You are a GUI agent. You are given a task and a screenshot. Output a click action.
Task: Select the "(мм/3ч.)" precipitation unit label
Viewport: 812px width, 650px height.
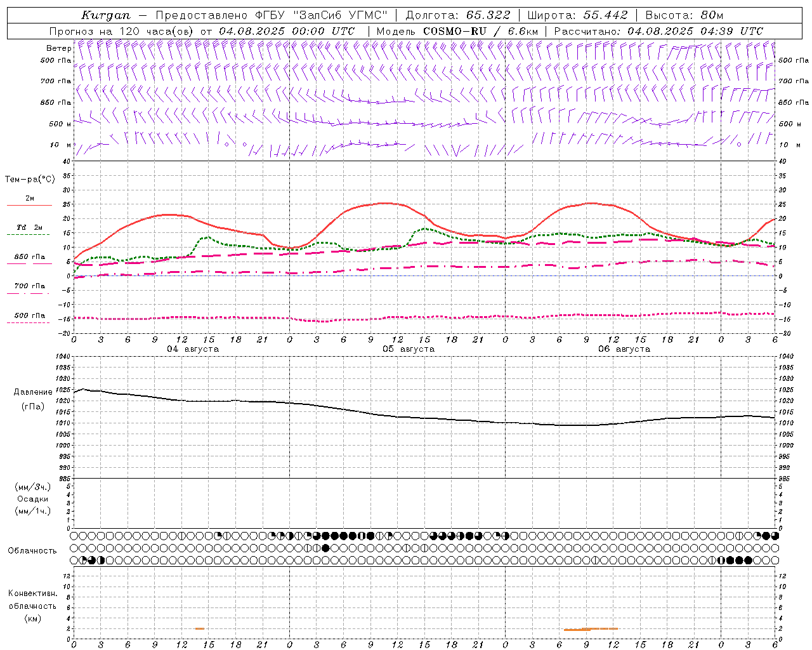tap(33, 487)
